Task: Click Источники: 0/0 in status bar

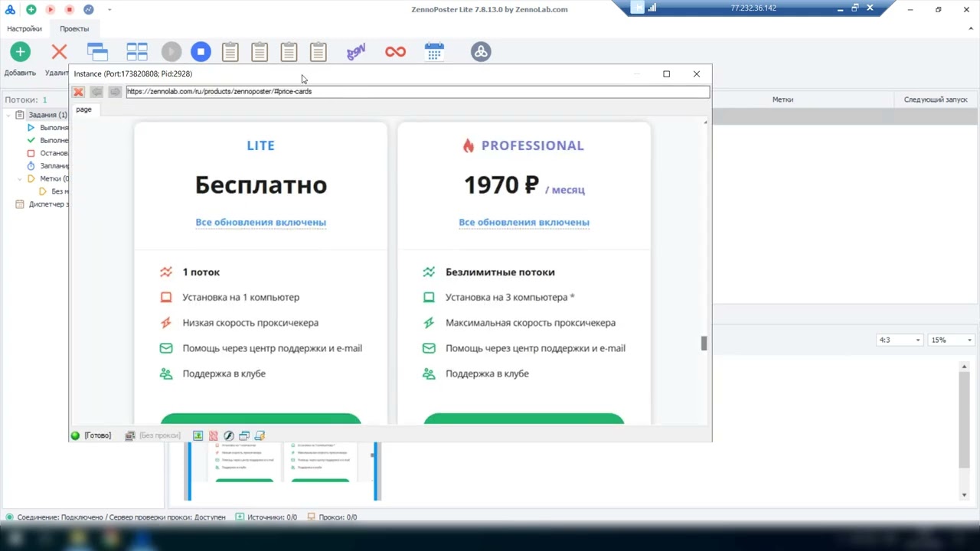Action: click(266, 517)
